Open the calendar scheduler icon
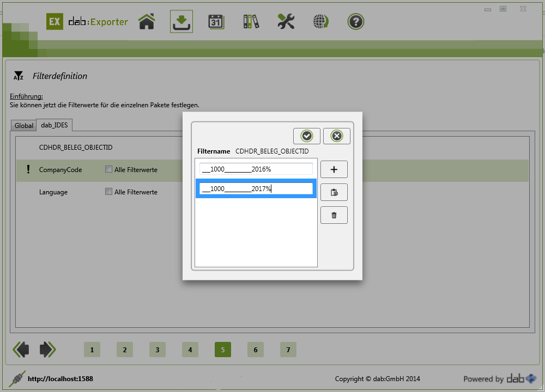This screenshot has height=392, width=545. click(x=216, y=22)
